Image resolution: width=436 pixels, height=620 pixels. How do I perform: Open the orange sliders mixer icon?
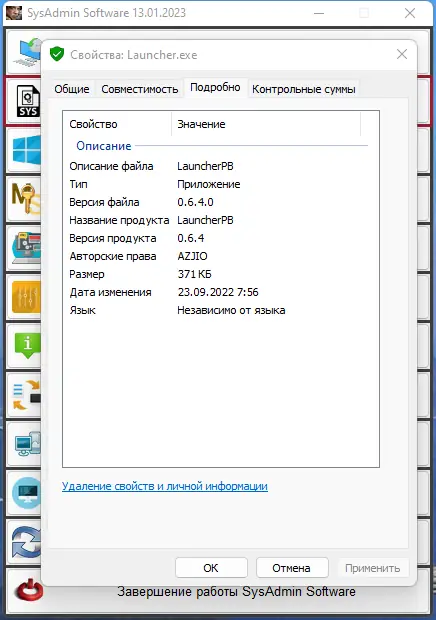click(x=26, y=297)
